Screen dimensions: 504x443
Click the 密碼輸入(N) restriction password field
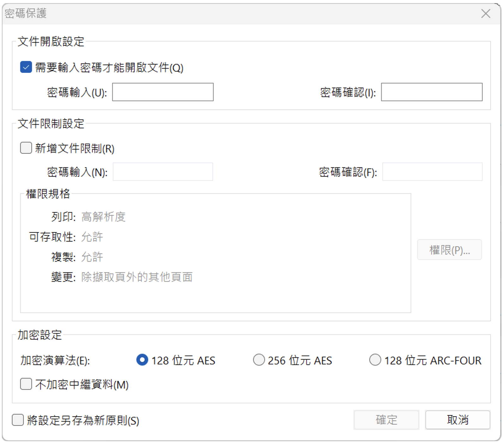(163, 172)
